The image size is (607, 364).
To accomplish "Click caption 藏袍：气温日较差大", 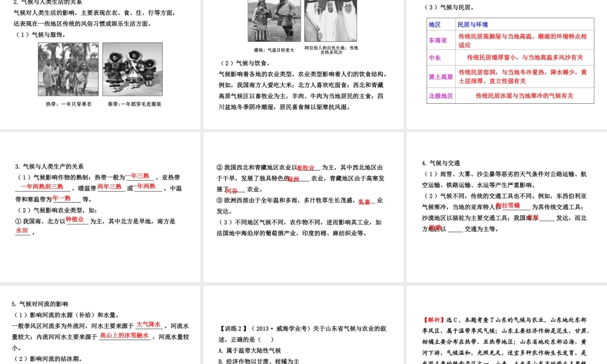I will coord(274,50).
